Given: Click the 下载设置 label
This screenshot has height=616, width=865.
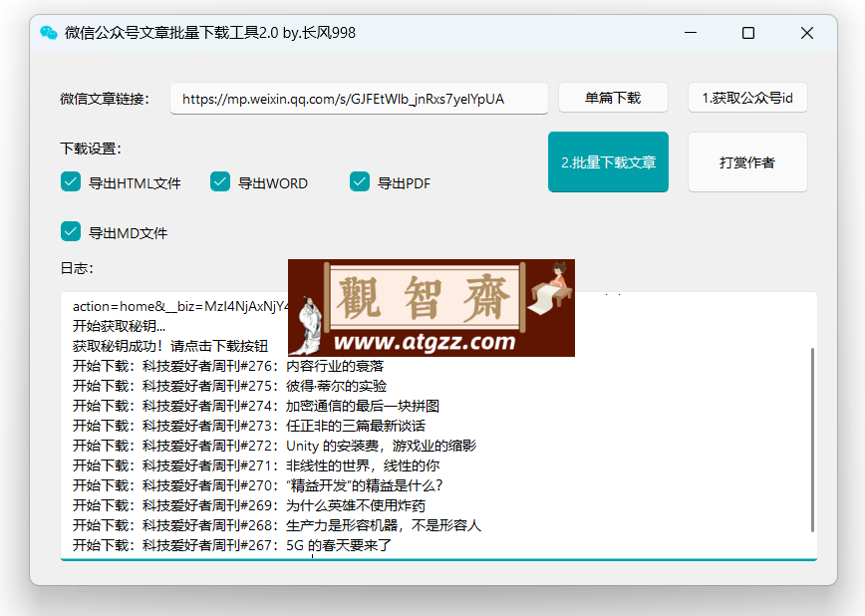Looking at the screenshot, I should 91,149.
